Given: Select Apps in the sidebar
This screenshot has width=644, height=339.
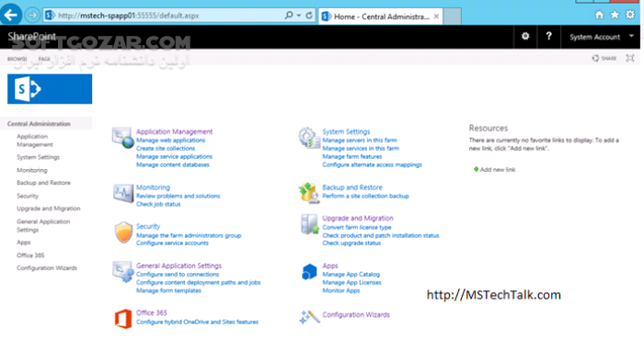Looking at the screenshot, I should tap(23, 243).
